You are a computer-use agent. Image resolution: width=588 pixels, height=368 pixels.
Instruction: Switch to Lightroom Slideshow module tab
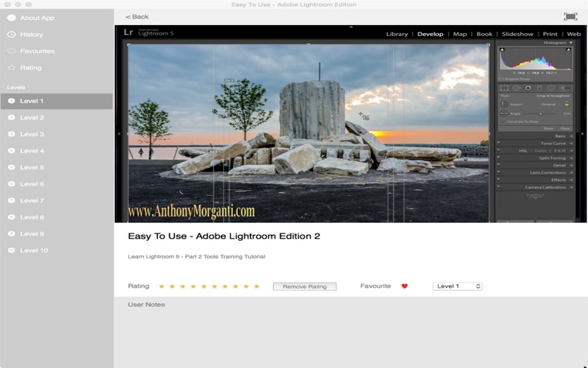point(517,34)
